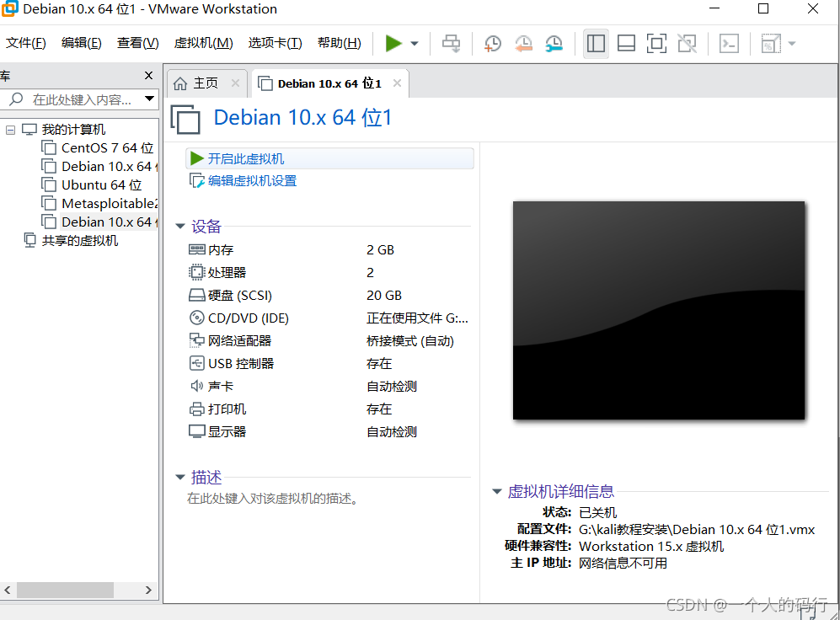Click the description text input area
Screen dimensions: 840x620
coord(273,499)
